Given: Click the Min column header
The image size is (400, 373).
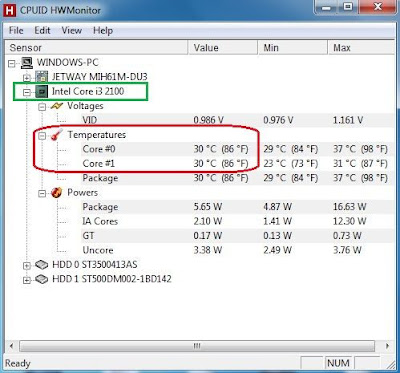Looking at the screenshot, I should click(x=292, y=48).
